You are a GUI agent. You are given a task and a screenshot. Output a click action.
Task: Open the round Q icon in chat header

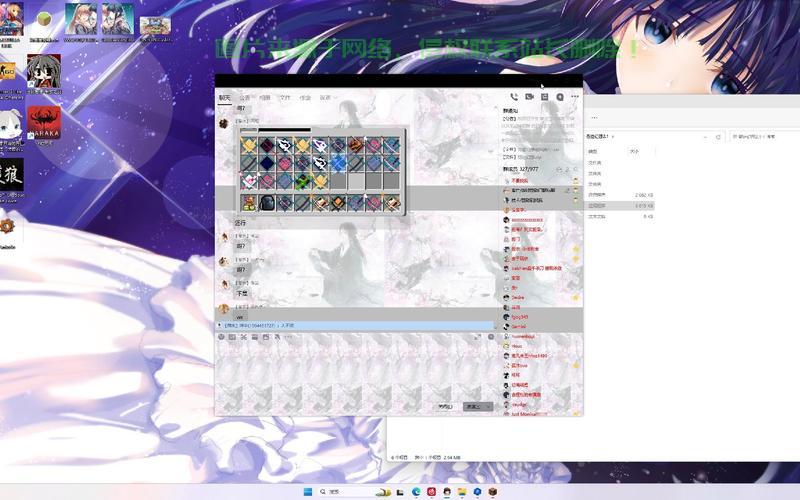click(x=560, y=97)
